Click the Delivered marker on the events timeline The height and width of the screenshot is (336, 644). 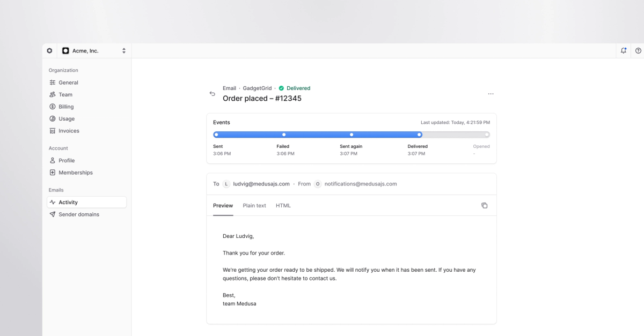(x=419, y=135)
